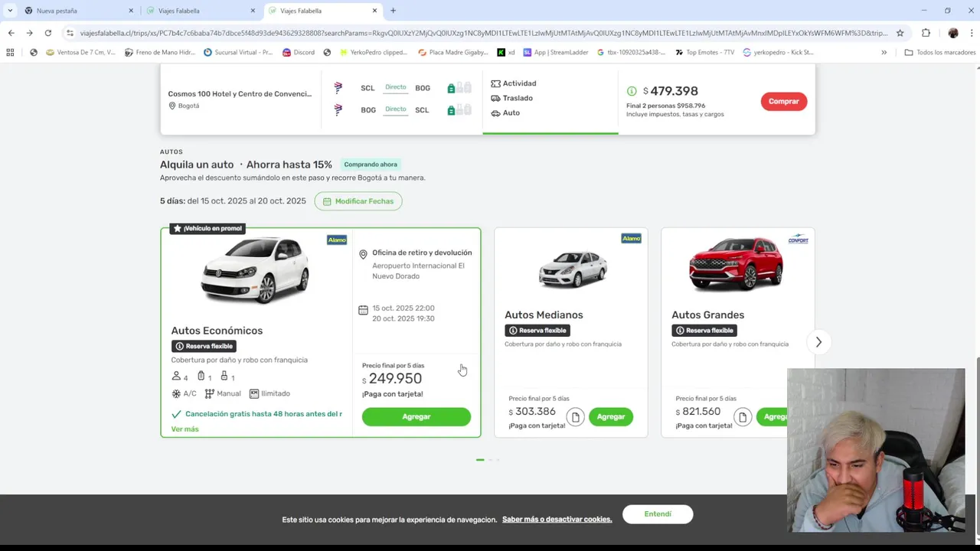Open the Sucursal Virtual bookmark

[x=238, y=52]
